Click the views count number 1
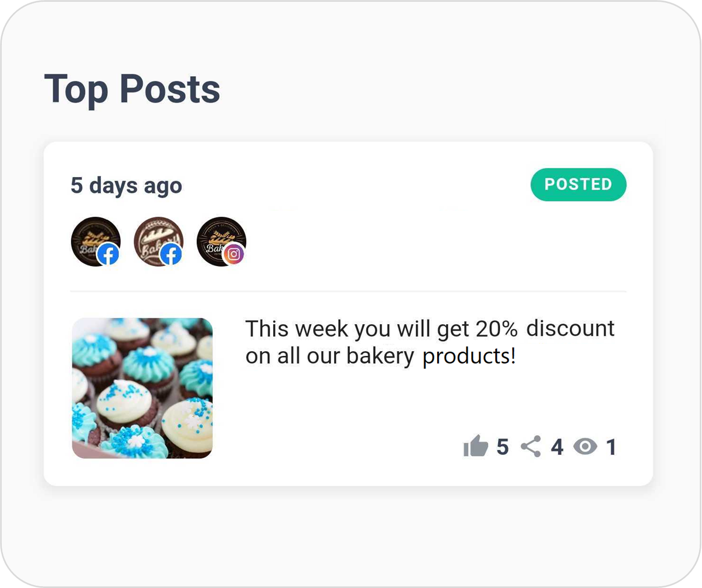Image resolution: width=702 pixels, height=588 pixels. pos(611,447)
